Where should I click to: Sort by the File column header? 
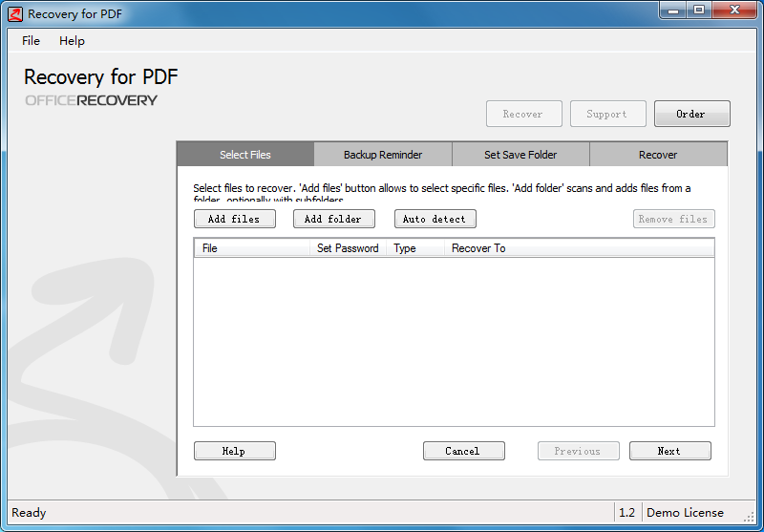click(252, 248)
